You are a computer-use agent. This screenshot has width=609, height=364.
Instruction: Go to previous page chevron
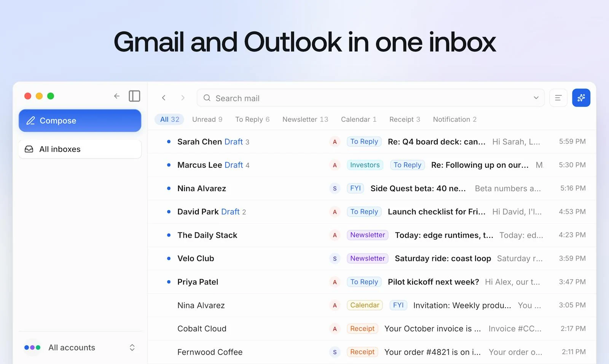[164, 98]
